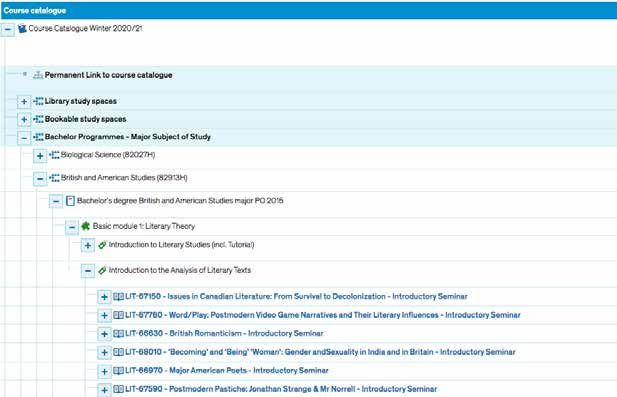
Task: Select Introduction to the Analysis of Literary Texts label
Action: 180,270
